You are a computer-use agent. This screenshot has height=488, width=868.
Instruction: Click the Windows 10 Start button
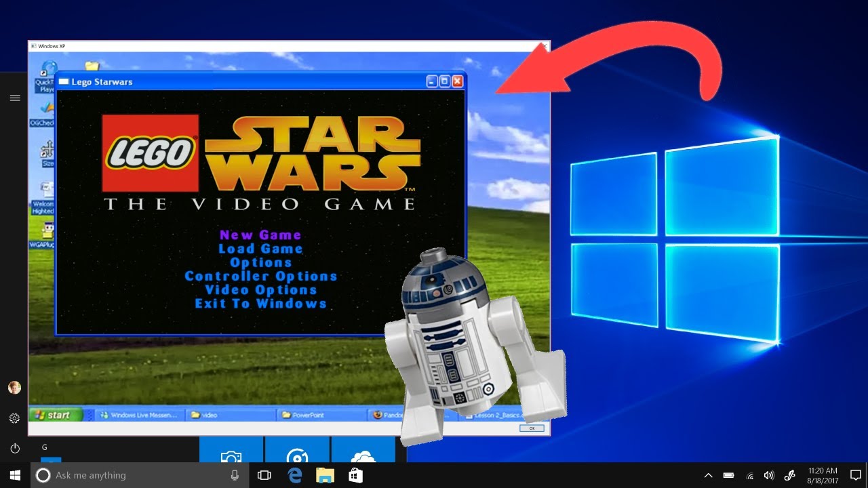click(x=15, y=475)
